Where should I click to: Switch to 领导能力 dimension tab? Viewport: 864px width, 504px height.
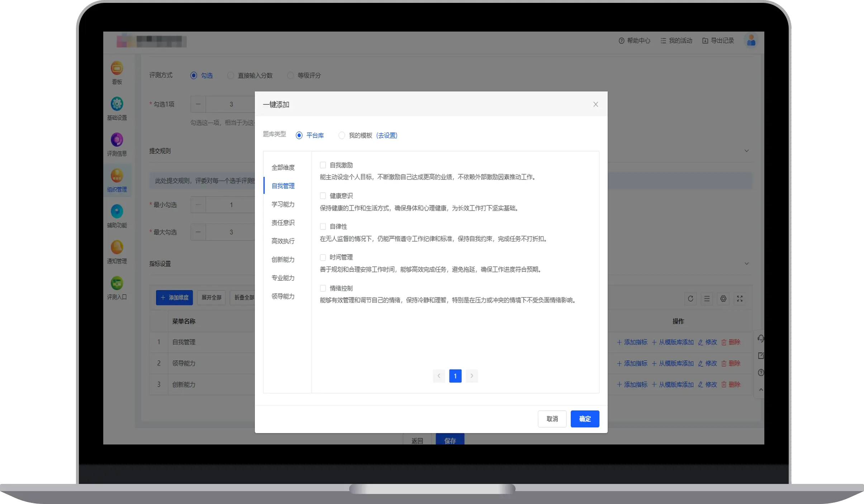point(283,296)
